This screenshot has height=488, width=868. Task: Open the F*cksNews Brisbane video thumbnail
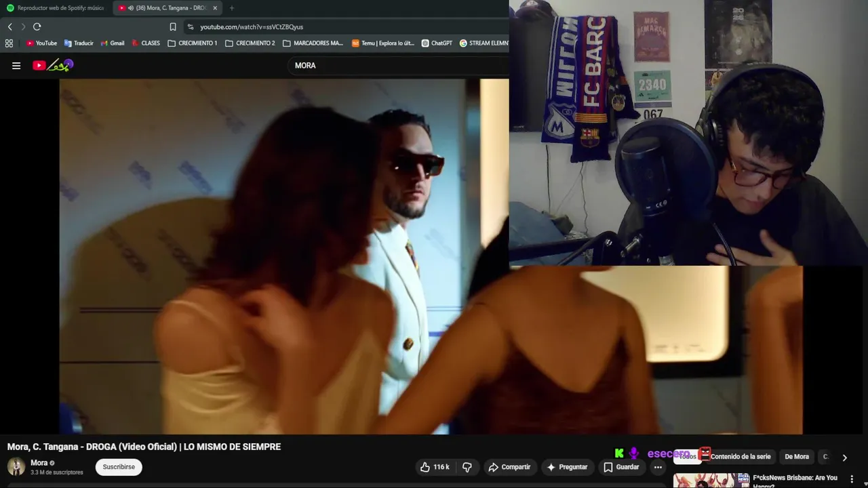tap(711, 481)
